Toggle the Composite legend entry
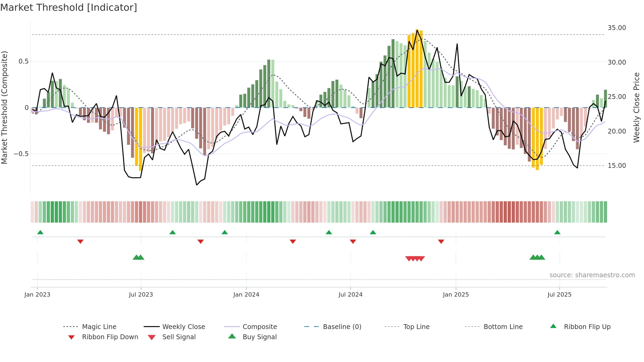644x362 pixels. tap(250, 327)
